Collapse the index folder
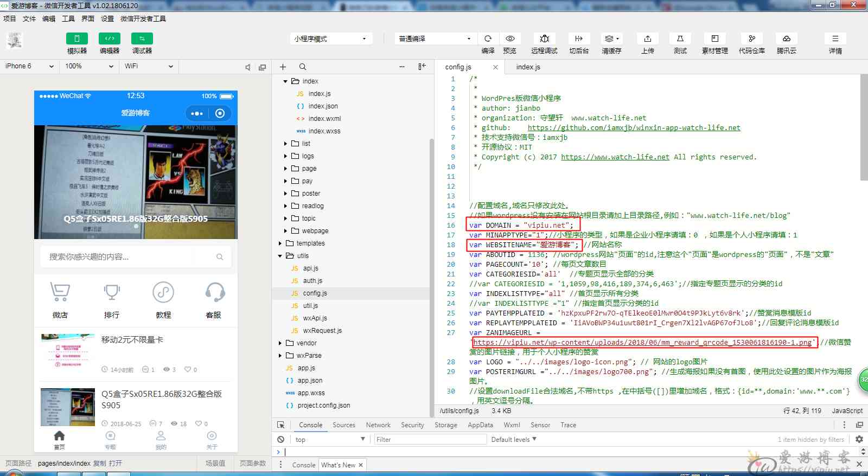This screenshot has width=868, height=476. [x=285, y=81]
